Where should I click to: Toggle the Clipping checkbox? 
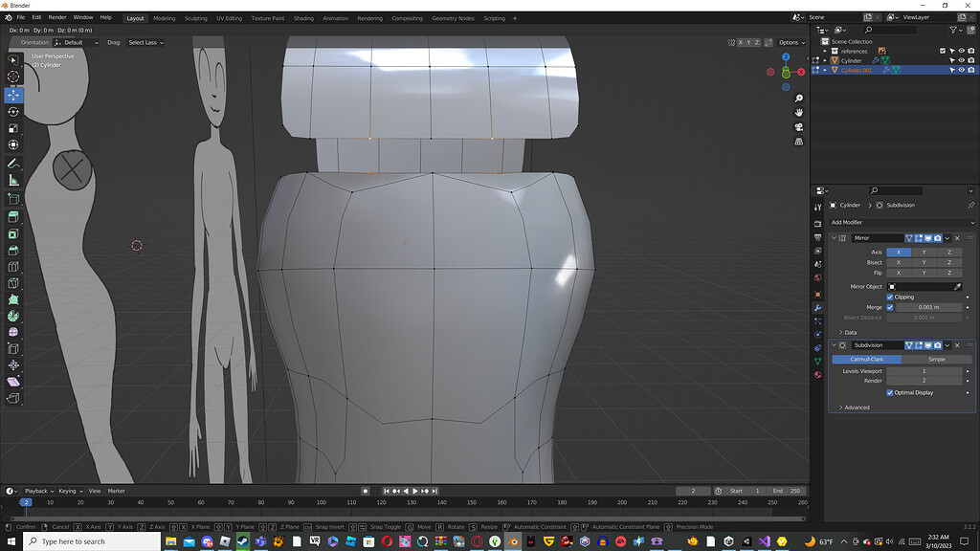click(890, 297)
